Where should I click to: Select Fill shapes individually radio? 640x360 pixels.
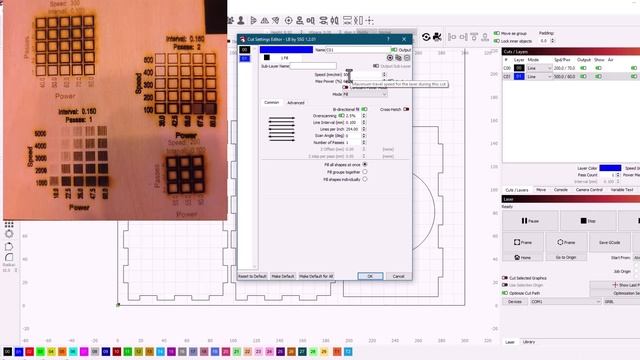pos(365,179)
